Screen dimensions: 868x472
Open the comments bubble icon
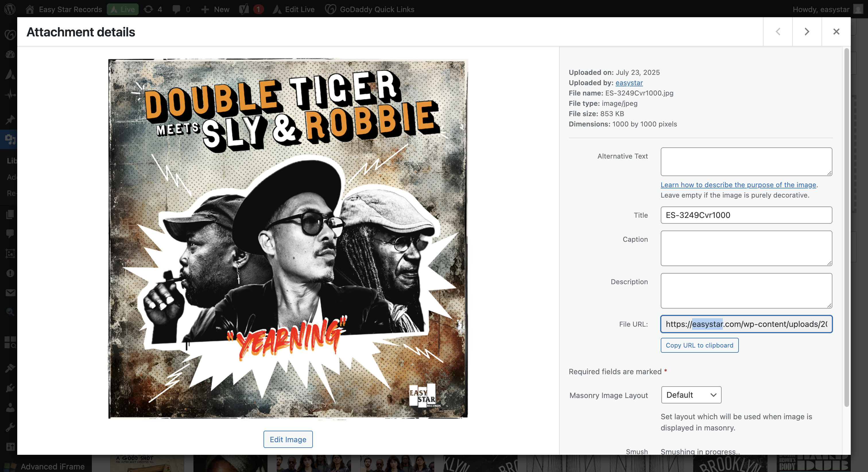click(x=177, y=9)
